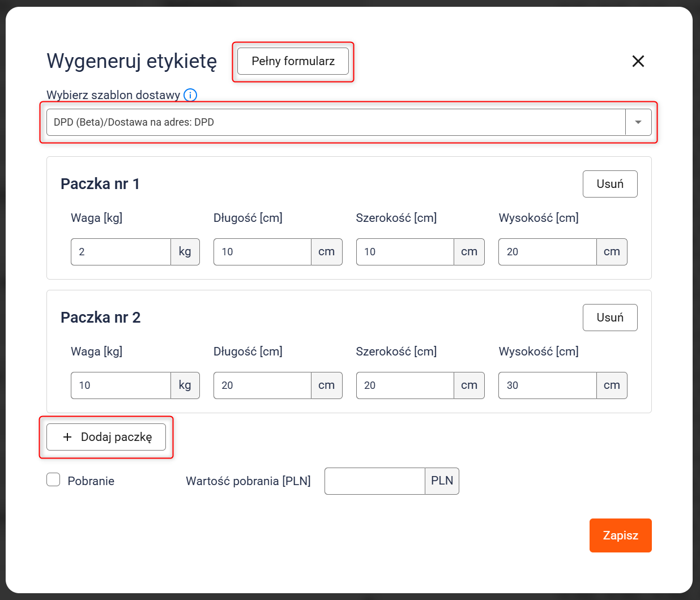Screen dimensions: 700x600
Task: Click the plus icon in Dodaj paczkę
Action: (67, 437)
